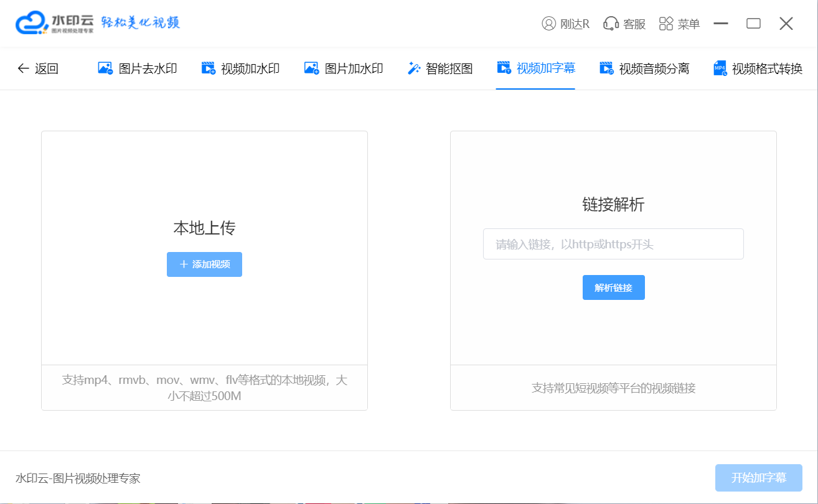Focus the 请输入链接 URL input field

(613, 244)
